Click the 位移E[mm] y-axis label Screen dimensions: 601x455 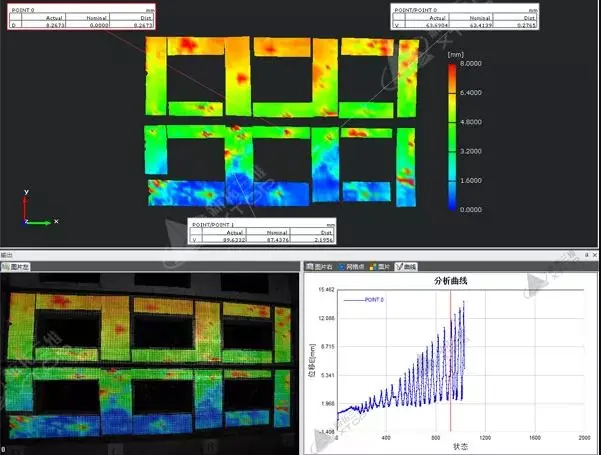(x=312, y=360)
